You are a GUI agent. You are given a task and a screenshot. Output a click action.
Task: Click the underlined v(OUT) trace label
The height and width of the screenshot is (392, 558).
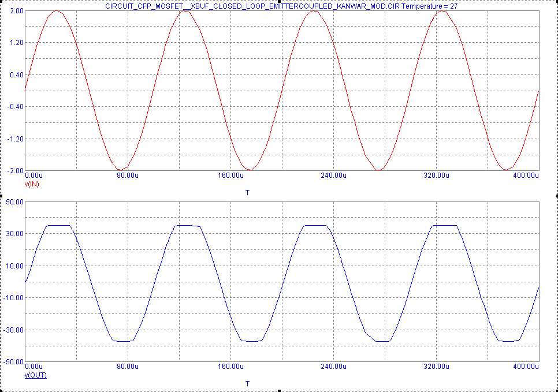click(x=36, y=375)
